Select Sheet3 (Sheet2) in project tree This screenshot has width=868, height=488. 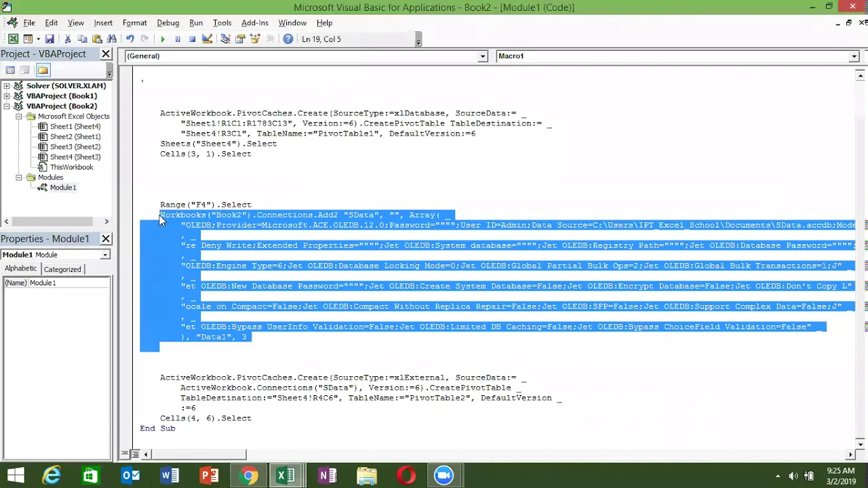click(75, 147)
